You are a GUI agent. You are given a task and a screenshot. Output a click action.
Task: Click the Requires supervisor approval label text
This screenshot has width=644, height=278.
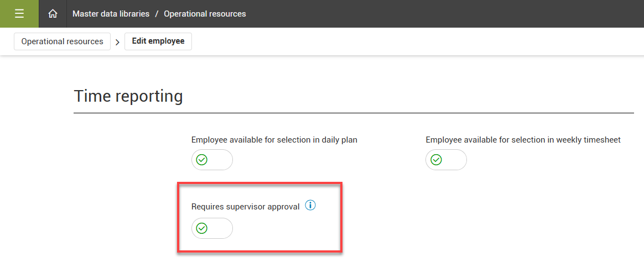[245, 207]
